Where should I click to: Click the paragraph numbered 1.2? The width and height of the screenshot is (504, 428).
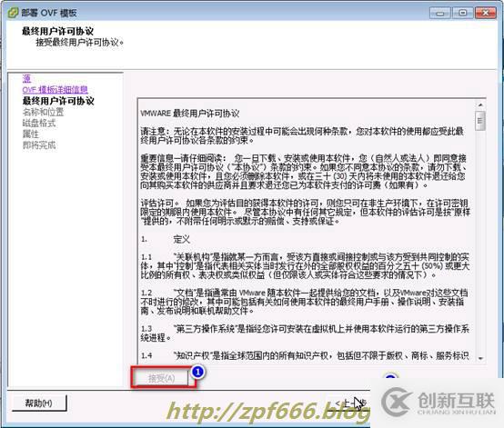point(305,302)
